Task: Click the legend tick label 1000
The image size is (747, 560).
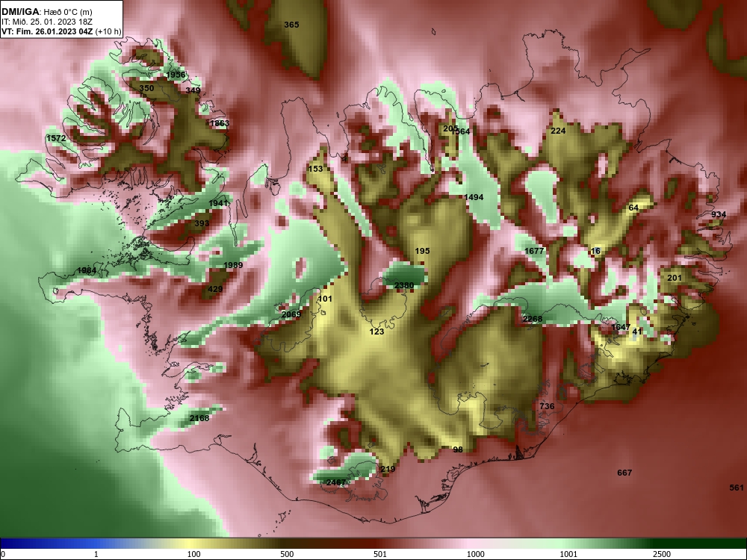Action: tap(475, 554)
